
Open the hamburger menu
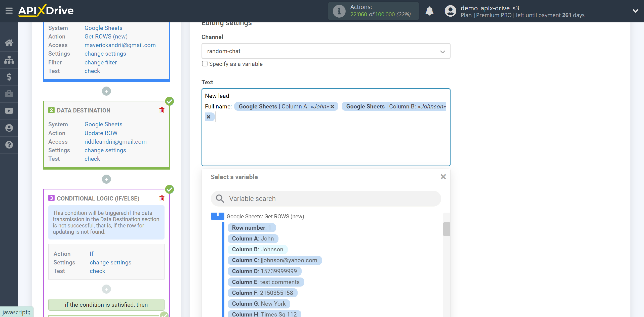click(x=9, y=11)
